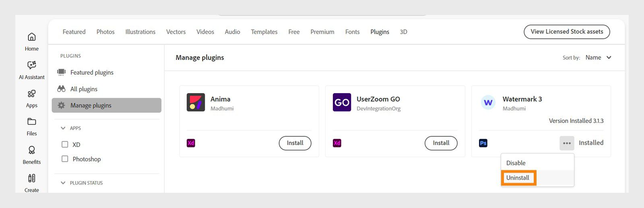
Task: Click the XD badge on UserZoom GO card
Action: pyautogui.click(x=337, y=143)
